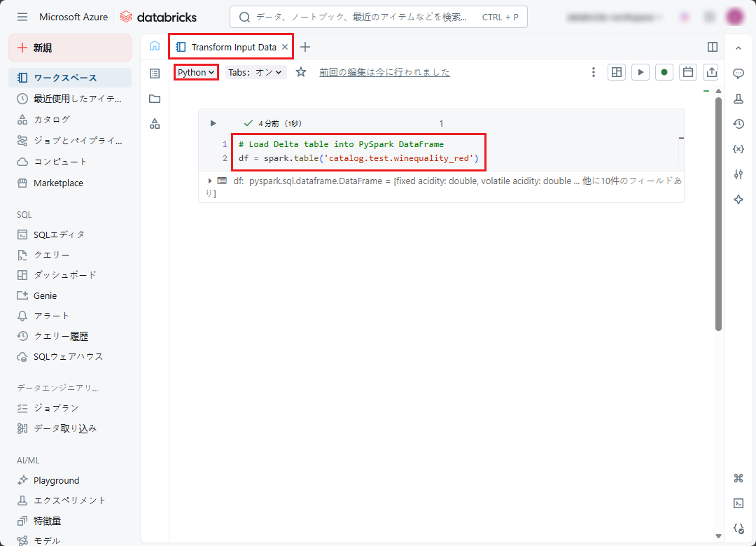Click the search box at the top
Screen dimensions: 756x546
click(378, 17)
